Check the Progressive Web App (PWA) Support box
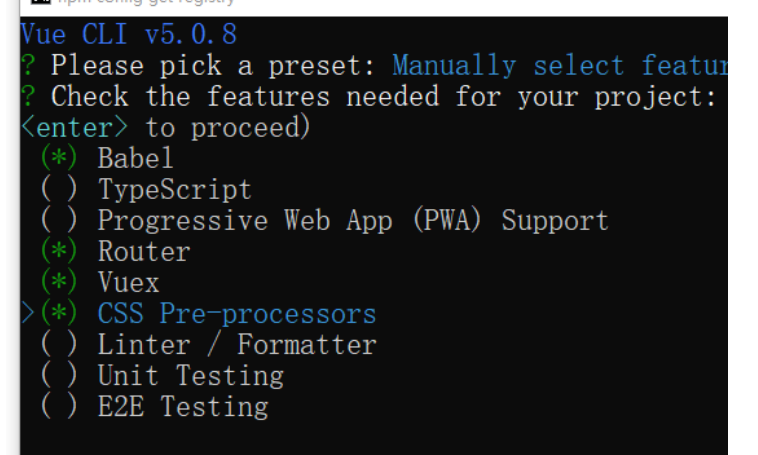The height and width of the screenshot is (455, 758). (x=59, y=220)
